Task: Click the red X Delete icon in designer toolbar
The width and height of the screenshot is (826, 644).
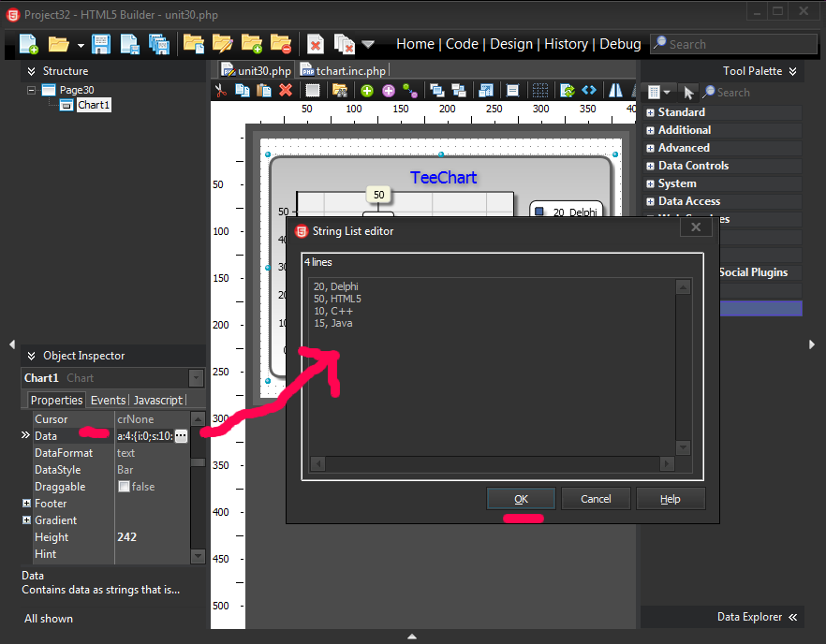Action: pyautogui.click(x=286, y=91)
